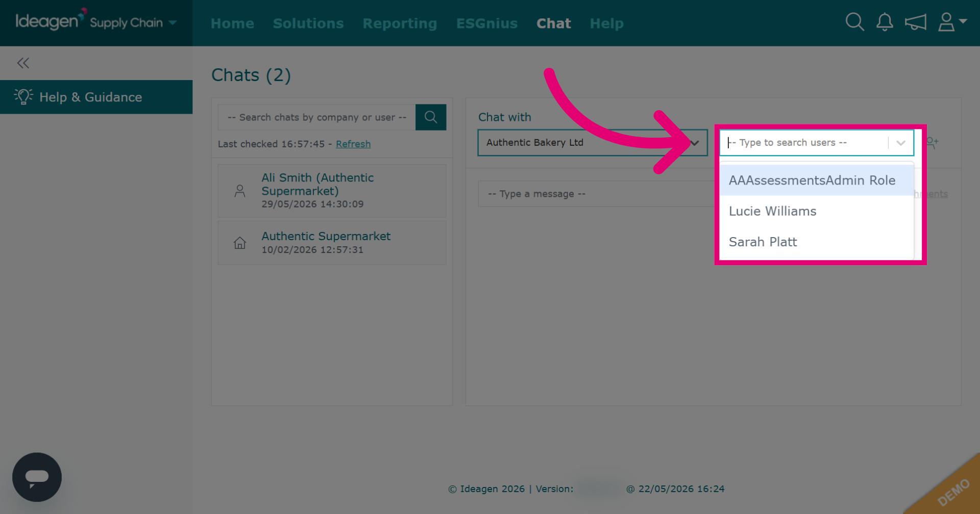Open the global search icon
The width and height of the screenshot is (980, 514).
(x=854, y=22)
